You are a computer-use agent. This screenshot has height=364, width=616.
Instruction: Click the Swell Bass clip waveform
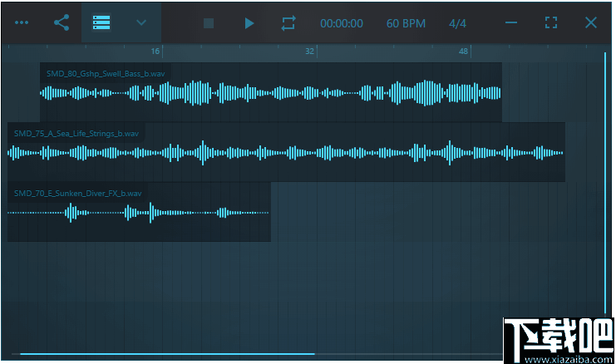(x=271, y=93)
